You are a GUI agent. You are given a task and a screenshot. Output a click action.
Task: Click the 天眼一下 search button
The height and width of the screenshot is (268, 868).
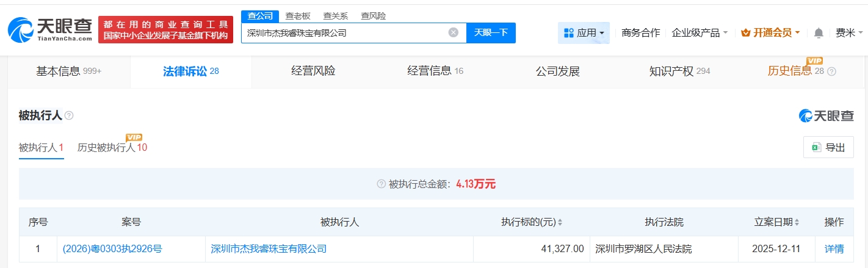coord(491,33)
